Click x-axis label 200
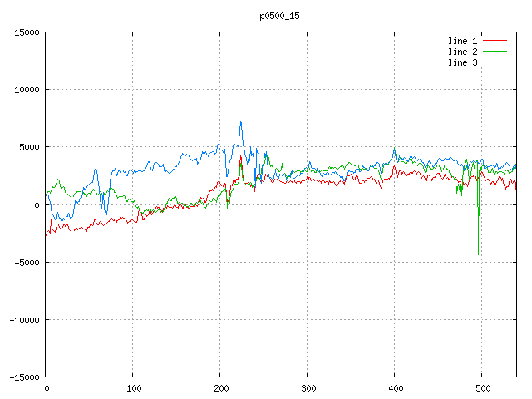 [x=221, y=388]
